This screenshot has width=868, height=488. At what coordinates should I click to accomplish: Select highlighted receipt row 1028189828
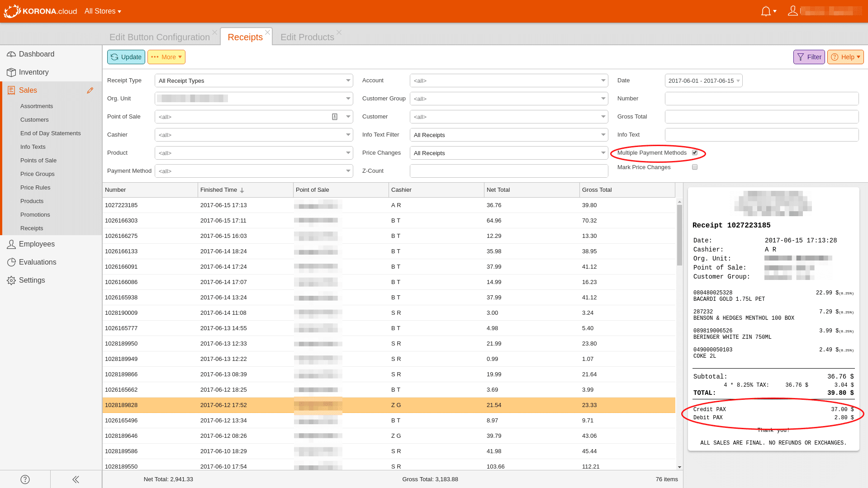tap(389, 405)
